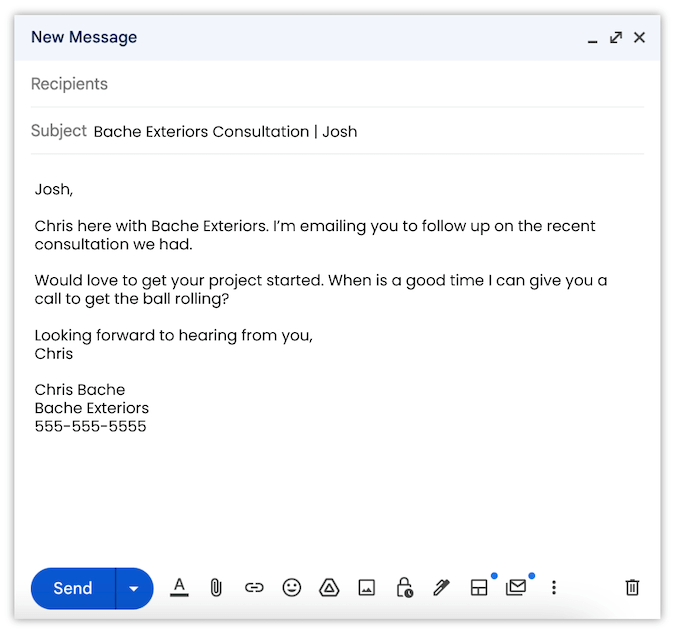Insert files using the Google Drive icon
This screenshot has width=680, height=634.
pyautogui.click(x=329, y=588)
